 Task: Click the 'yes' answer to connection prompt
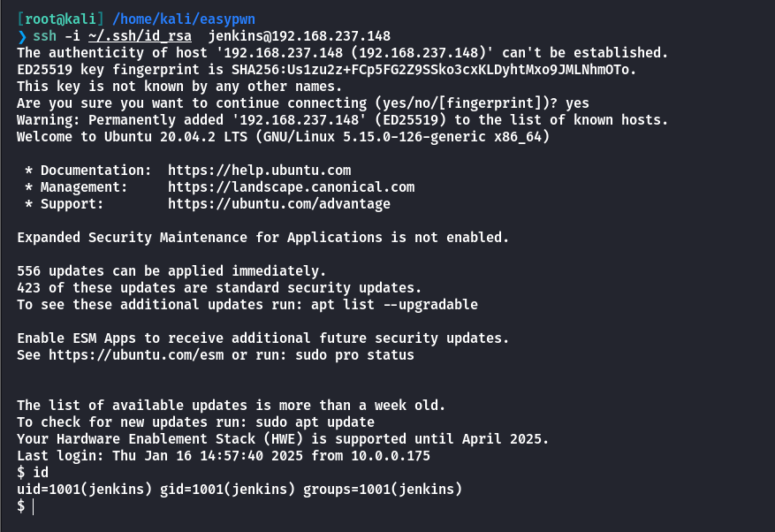point(577,103)
